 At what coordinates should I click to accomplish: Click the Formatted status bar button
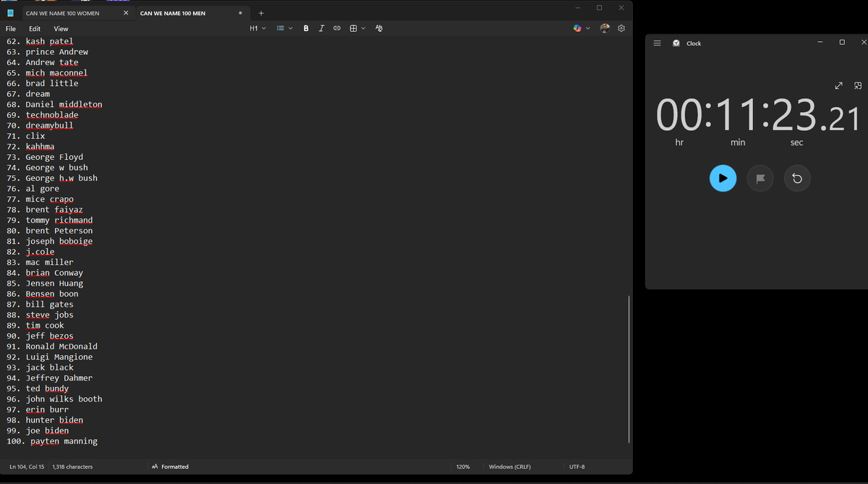pyautogui.click(x=170, y=467)
